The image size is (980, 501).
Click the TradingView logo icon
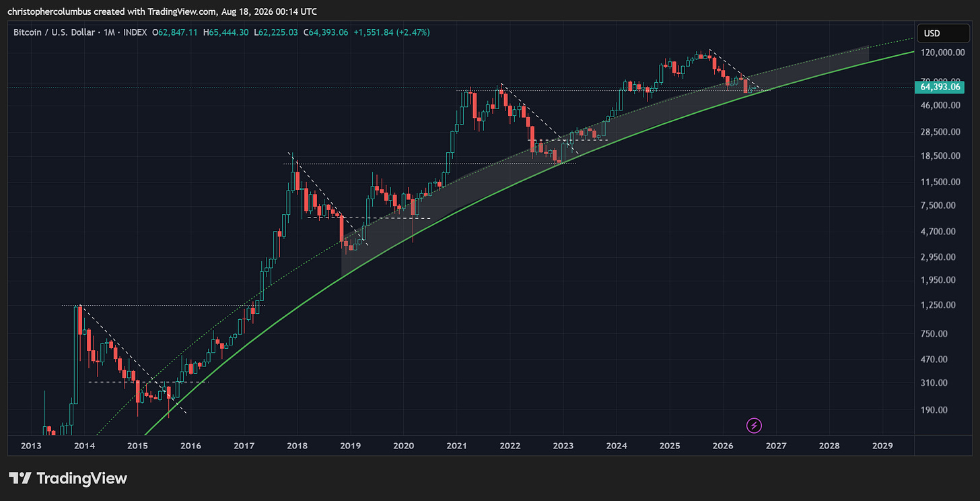tap(20, 479)
